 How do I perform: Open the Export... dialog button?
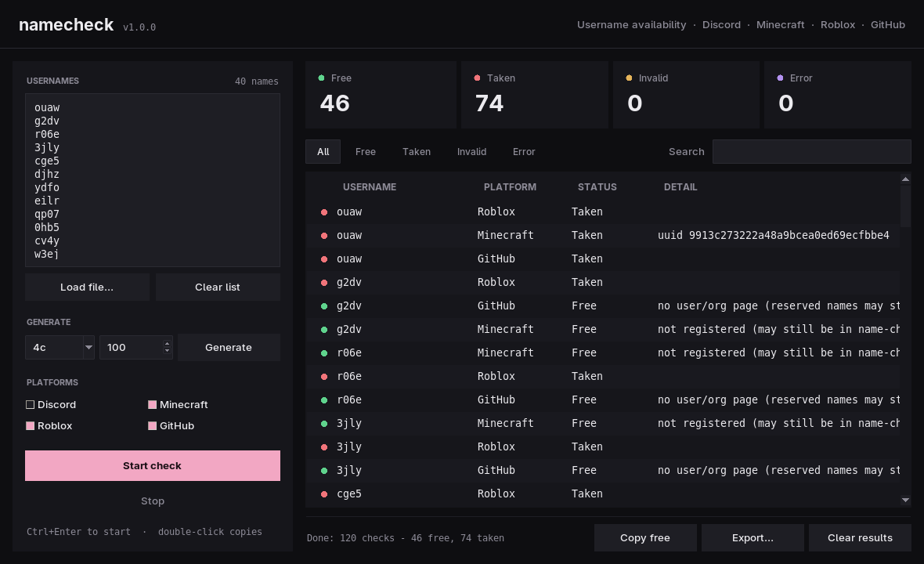click(x=753, y=537)
